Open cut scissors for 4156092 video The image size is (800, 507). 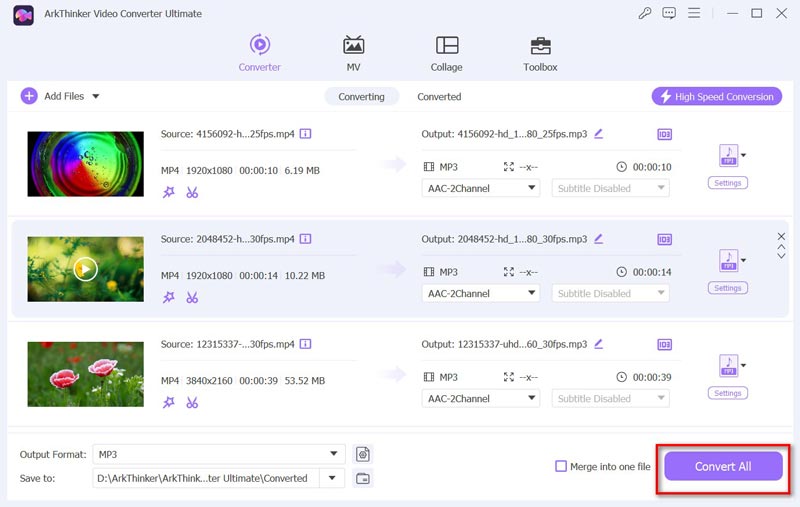click(192, 192)
